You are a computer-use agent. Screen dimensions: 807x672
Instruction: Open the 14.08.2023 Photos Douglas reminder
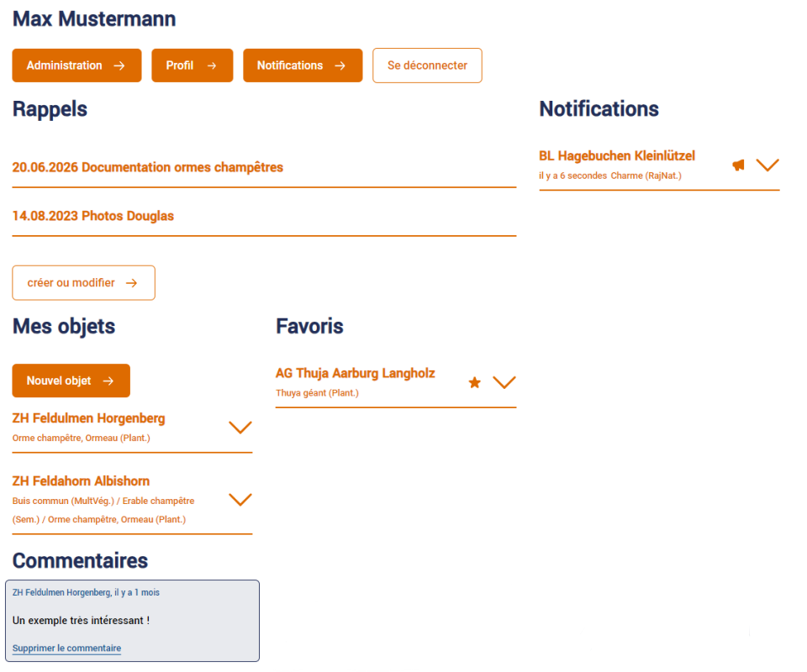point(93,216)
